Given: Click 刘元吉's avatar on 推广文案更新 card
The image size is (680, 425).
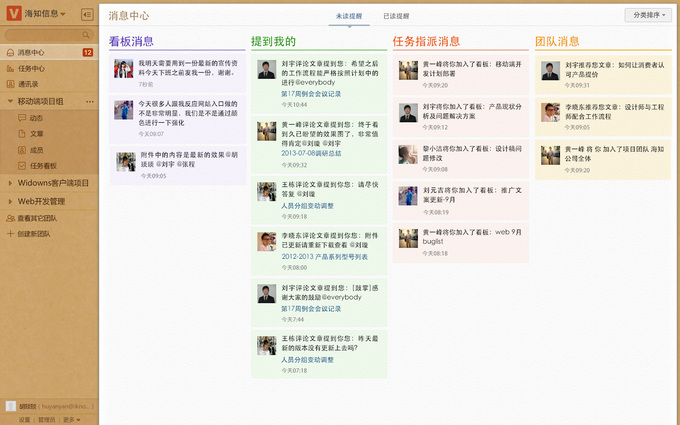Looking at the screenshot, I should (x=408, y=196).
